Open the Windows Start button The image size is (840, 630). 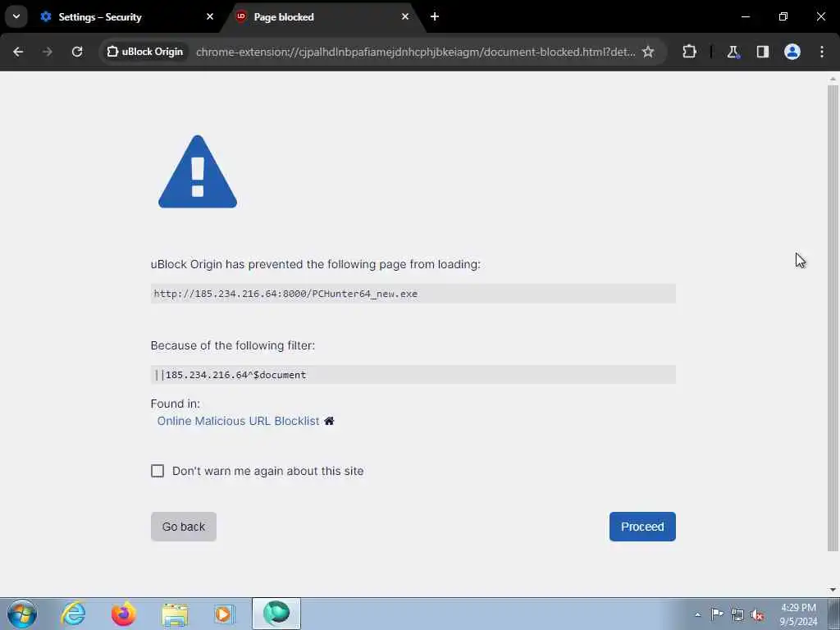pyautogui.click(x=22, y=614)
